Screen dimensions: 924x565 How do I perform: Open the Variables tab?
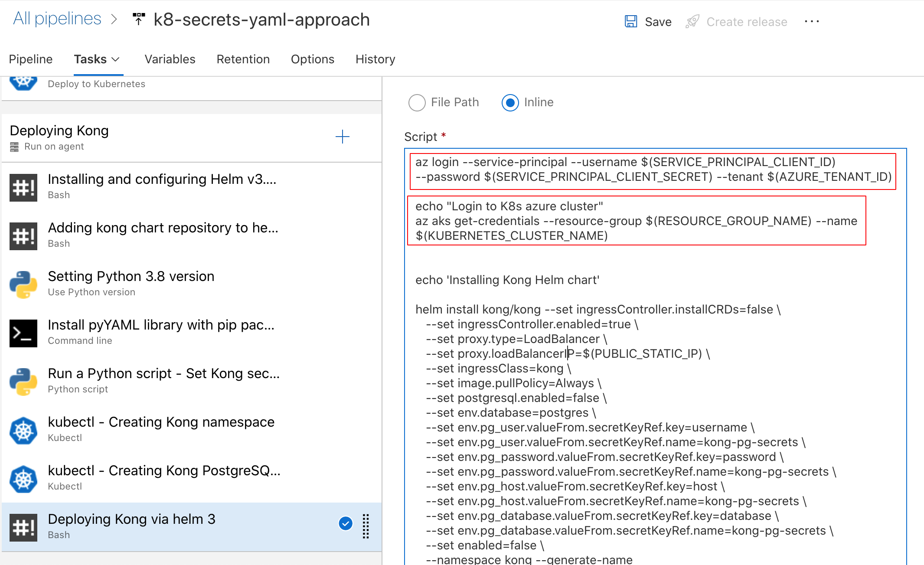pos(169,59)
